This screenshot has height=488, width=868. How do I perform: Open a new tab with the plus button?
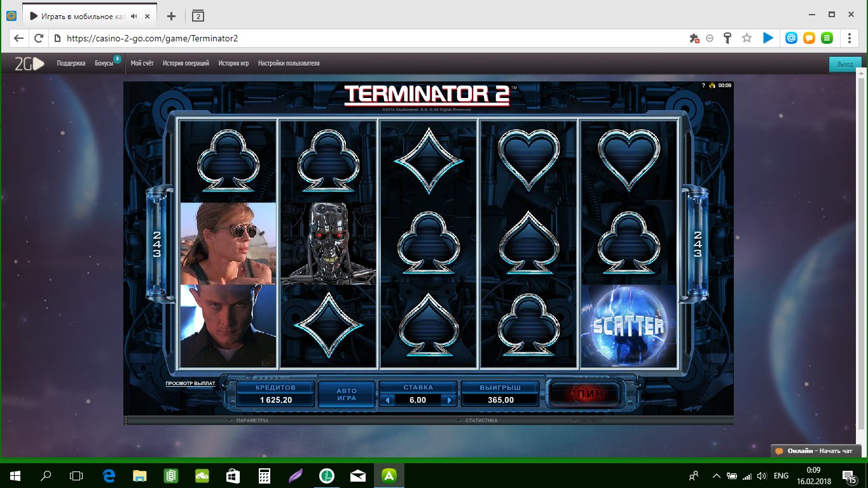(171, 16)
